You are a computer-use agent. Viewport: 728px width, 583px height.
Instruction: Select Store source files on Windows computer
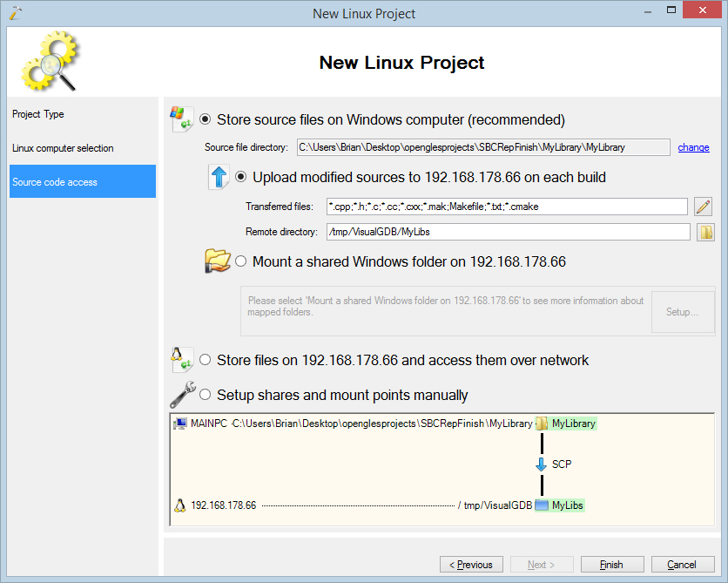click(x=205, y=119)
